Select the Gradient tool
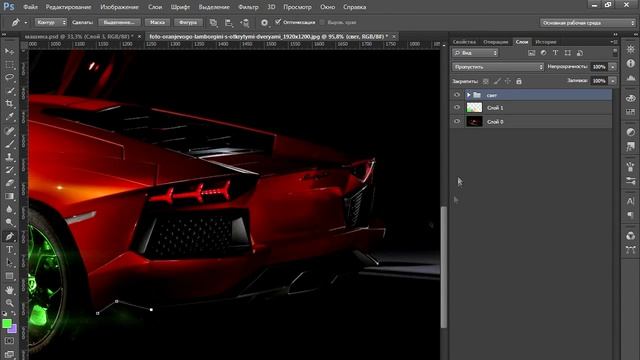This screenshot has width=640, height=360. coord(9,196)
